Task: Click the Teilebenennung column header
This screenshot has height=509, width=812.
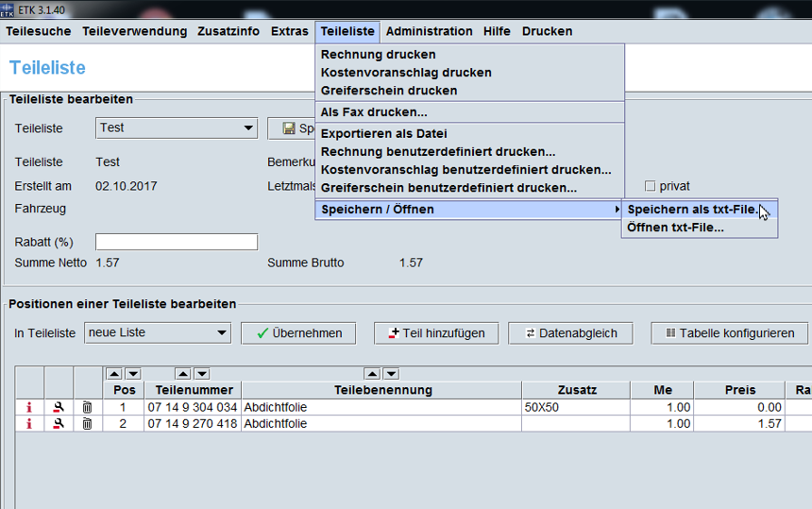Action: click(x=382, y=390)
